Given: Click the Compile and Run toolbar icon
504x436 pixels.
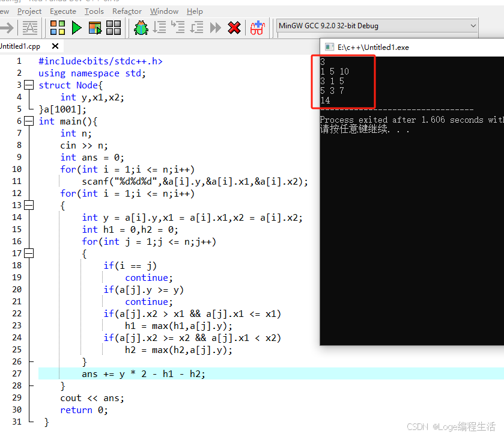Looking at the screenshot, I should click(x=95, y=28).
